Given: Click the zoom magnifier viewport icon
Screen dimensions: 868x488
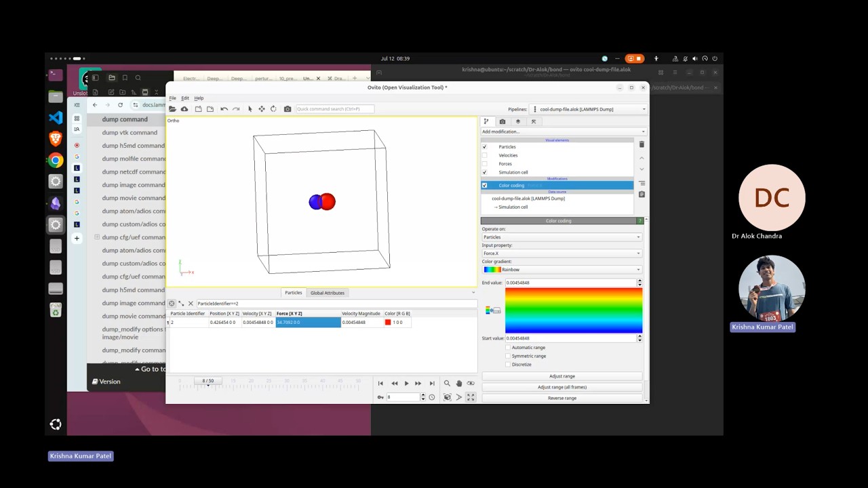Looking at the screenshot, I should pos(447,384).
